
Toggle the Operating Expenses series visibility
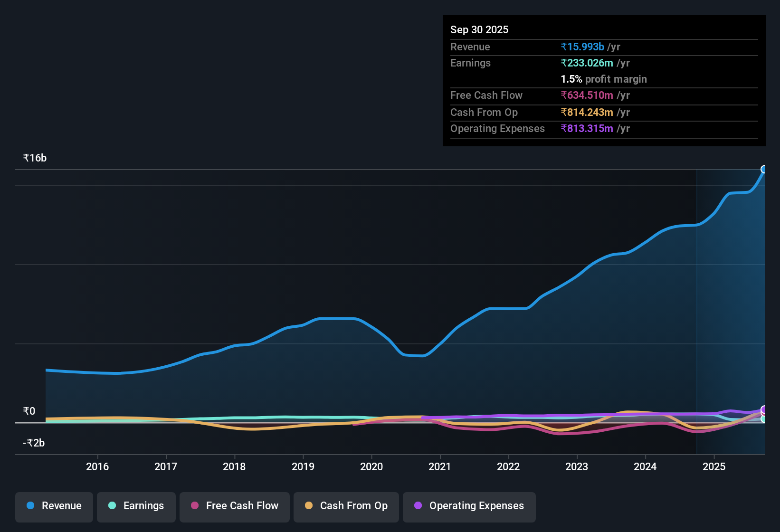point(469,506)
